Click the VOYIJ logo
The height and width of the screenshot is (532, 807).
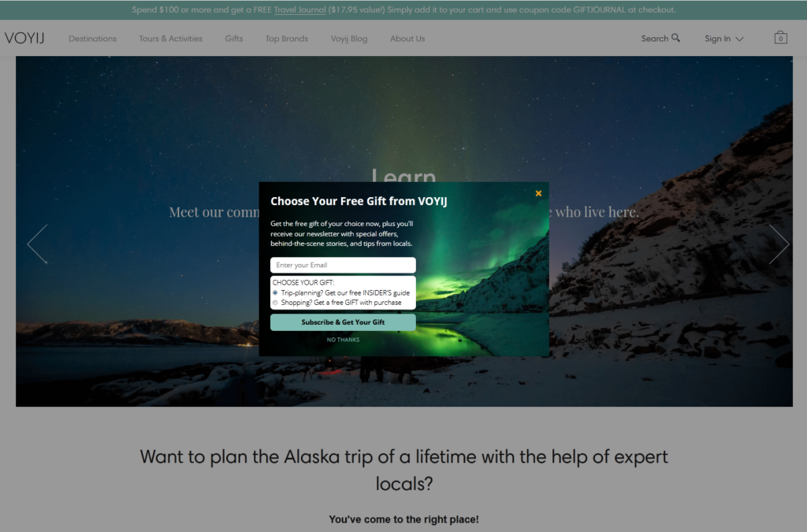click(x=24, y=38)
